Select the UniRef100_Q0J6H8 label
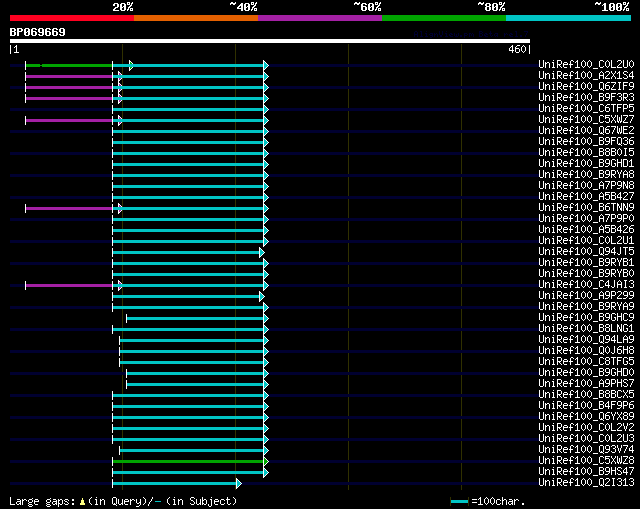Image resolution: width=640 pixels, height=509 pixels. 586,351
